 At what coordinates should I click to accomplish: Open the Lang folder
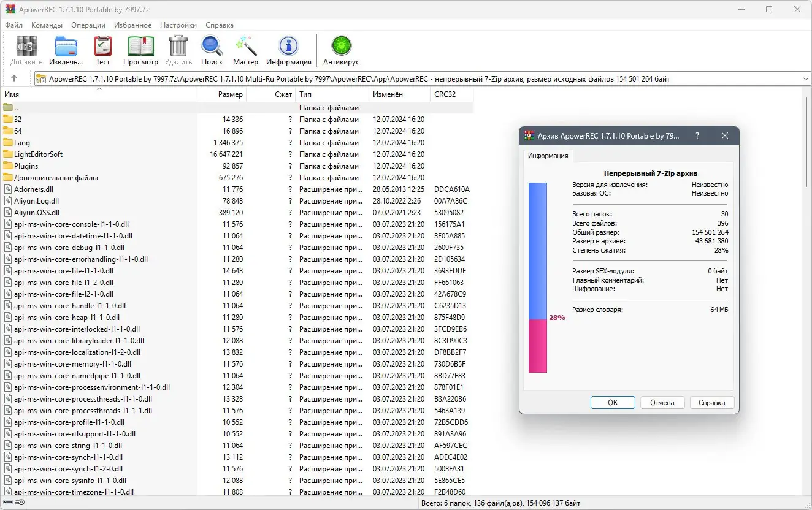coord(21,142)
